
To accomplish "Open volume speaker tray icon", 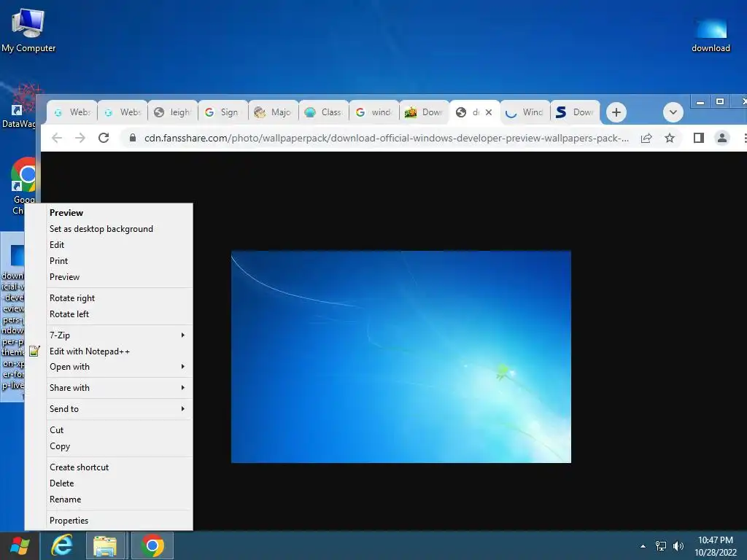I will (678, 546).
